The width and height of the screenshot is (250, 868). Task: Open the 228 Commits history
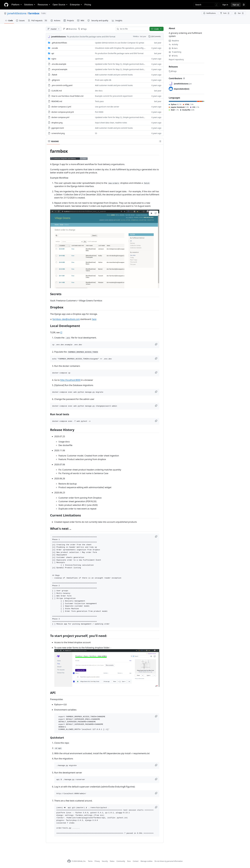point(155,36)
